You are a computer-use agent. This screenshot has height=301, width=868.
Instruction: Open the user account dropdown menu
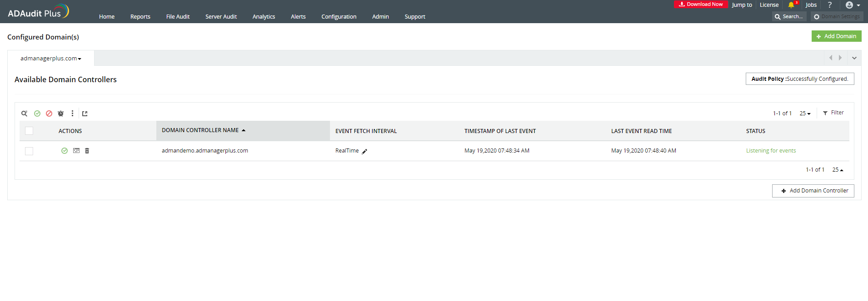853,5
